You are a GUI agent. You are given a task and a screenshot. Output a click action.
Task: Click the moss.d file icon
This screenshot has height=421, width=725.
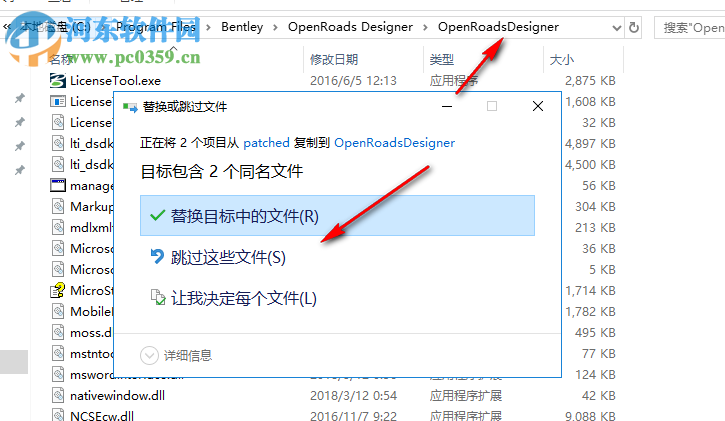click(58, 332)
